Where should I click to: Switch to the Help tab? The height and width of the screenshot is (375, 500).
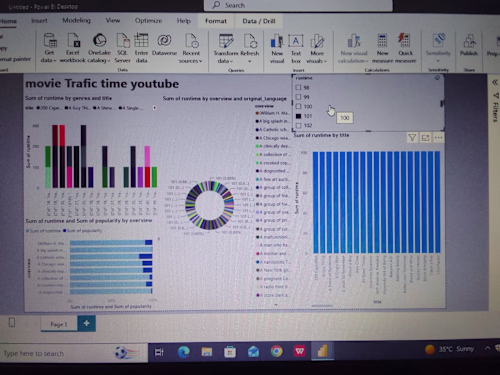coord(183,21)
